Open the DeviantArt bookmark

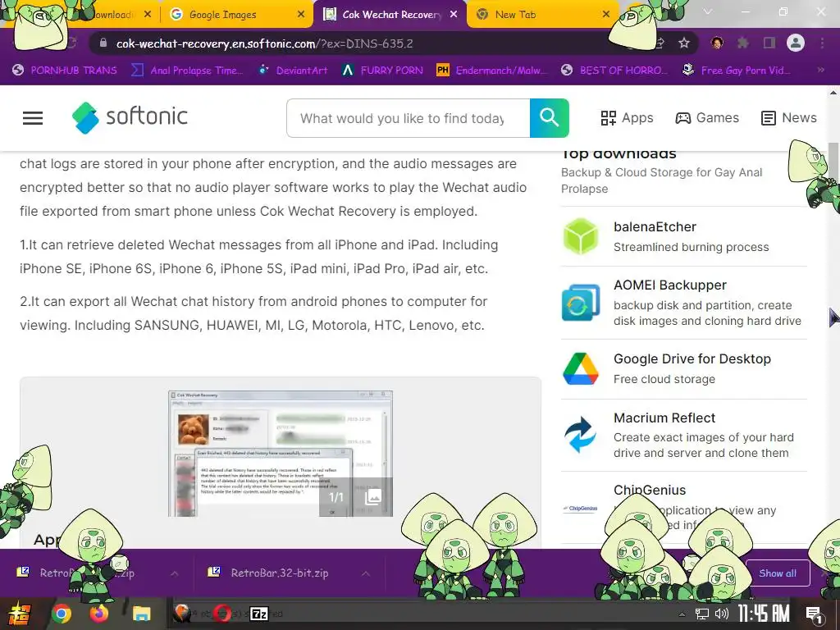(x=293, y=71)
